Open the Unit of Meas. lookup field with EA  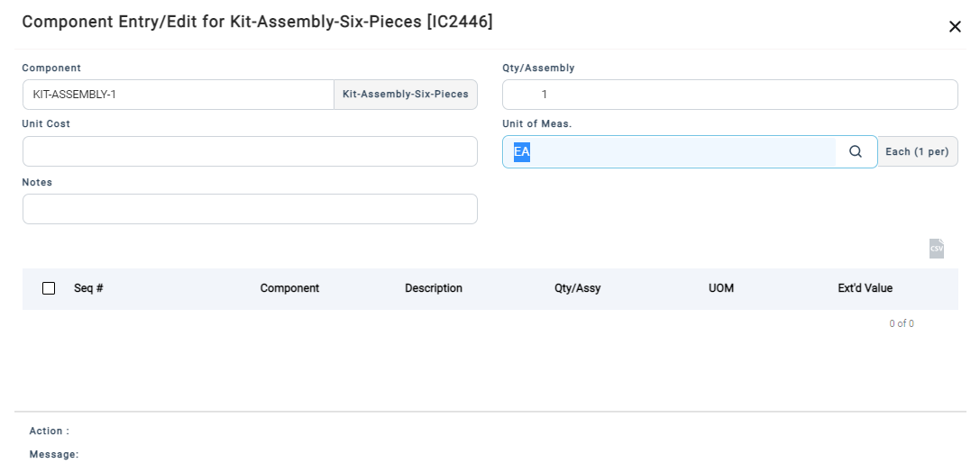coord(669,151)
